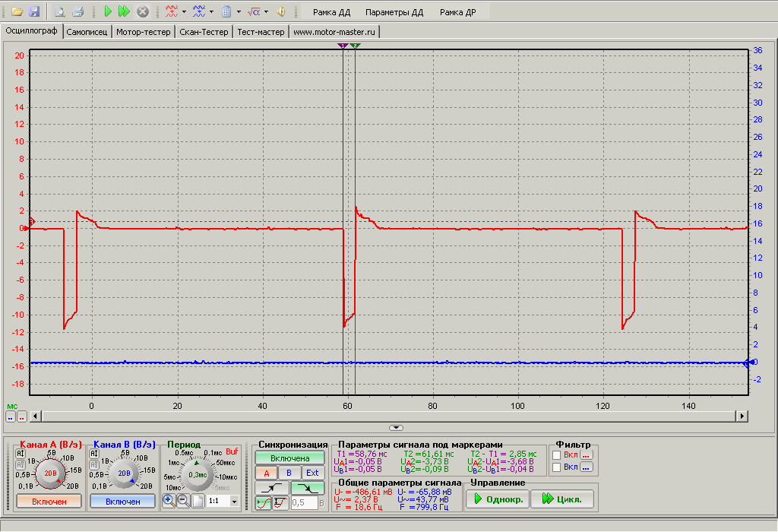Click the Рамка ДД toolbar button
Image resolution: width=778 pixels, height=532 pixels.
point(331,12)
